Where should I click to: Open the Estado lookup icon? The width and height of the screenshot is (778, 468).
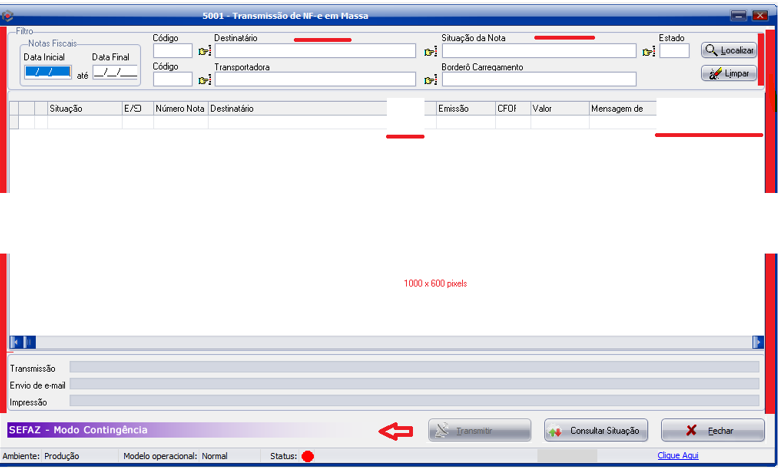point(648,52)
